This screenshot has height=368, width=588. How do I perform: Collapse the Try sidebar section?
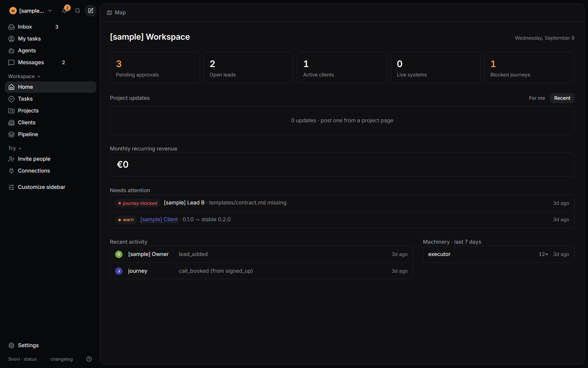(x=15, y=148)
